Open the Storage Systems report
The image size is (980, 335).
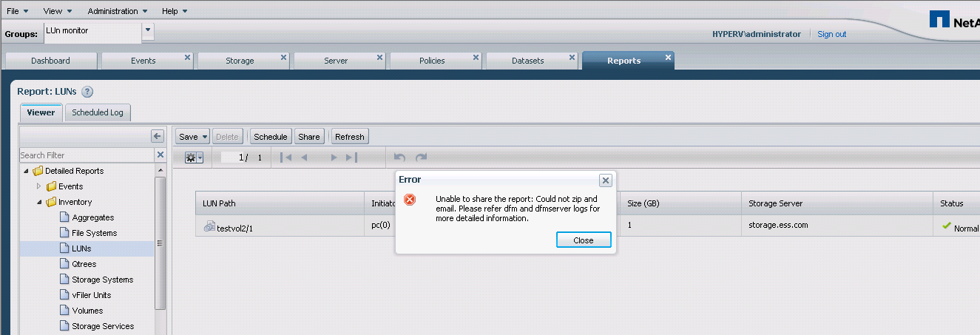[102, 280]
